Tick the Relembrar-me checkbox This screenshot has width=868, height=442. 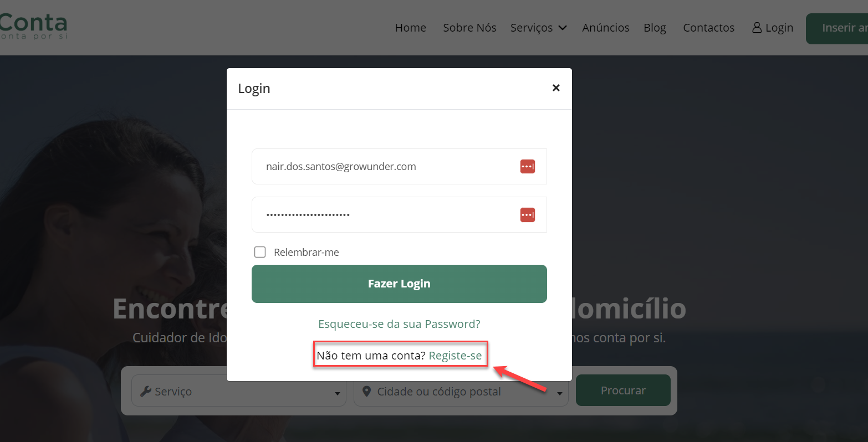point(260,252)
